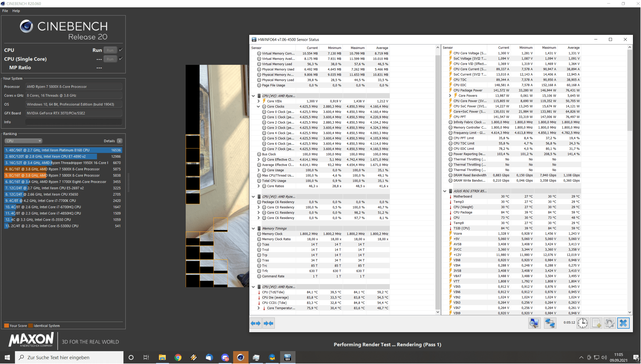Click the Maximum column header in right sensor pane
Image resolution: width=641 pixels, height=364 pixels.
click(x=546, y=48)
